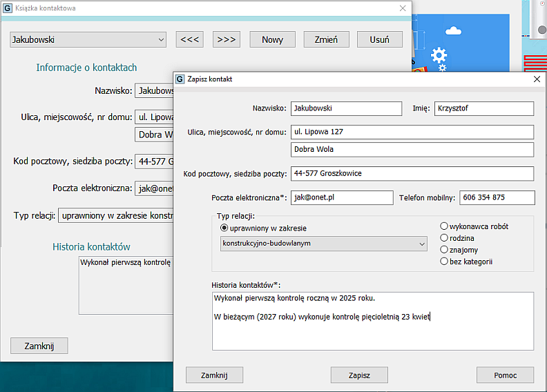Pick the 'bez kategorii' option
The image size is (547, 392).
pos(444,262)
